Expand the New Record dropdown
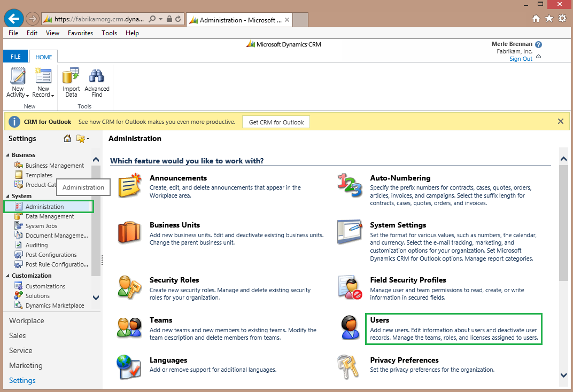The height and width of the screenshot is (392, 573). (53, 96)
